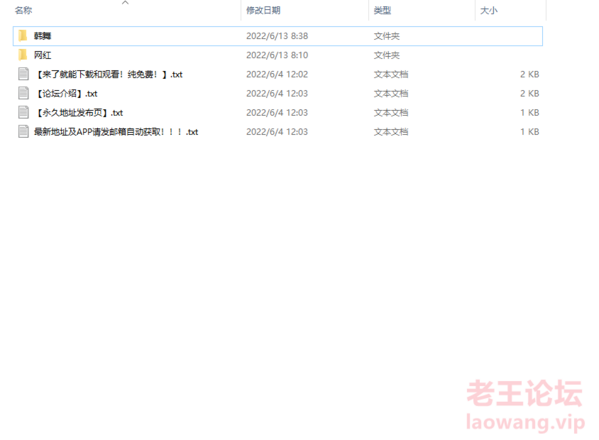Click the 最新地址及APP text file icon

coord(23,131)
